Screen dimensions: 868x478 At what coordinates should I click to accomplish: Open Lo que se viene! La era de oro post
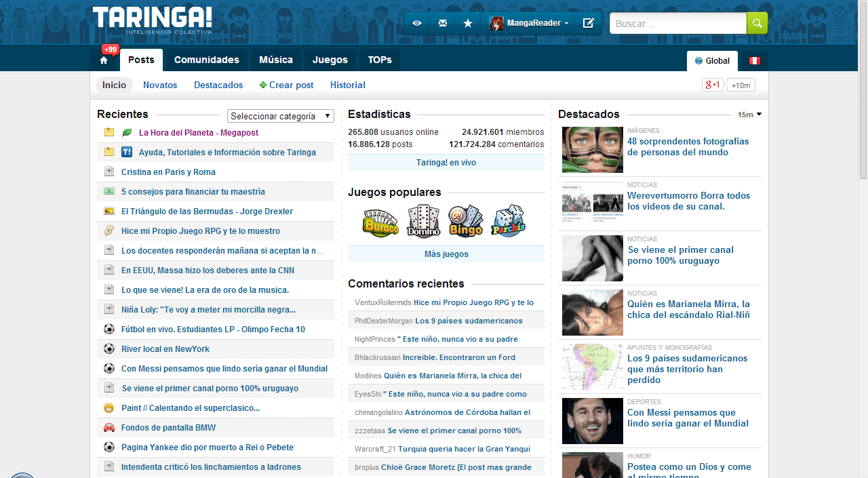pos(205,290)
